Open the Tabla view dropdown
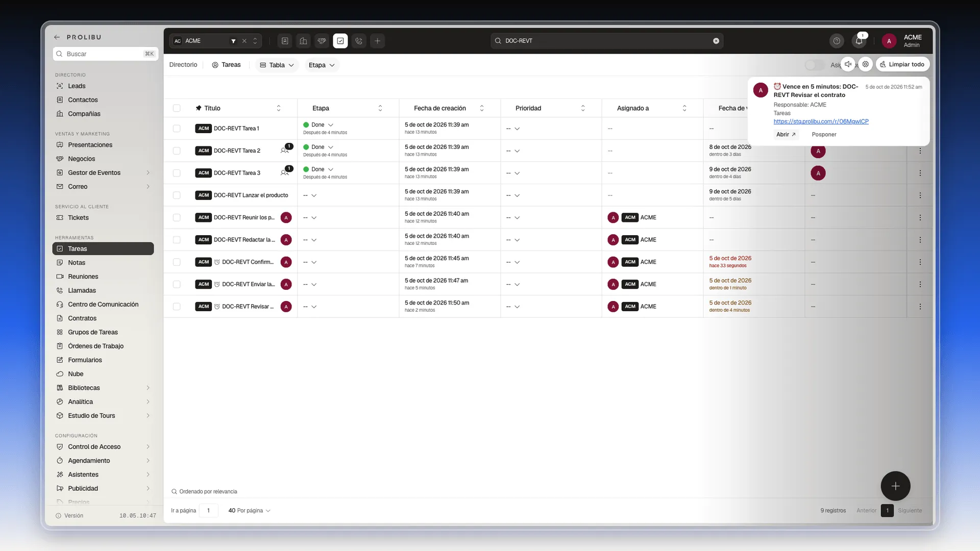This screenshot has height=551, width=980. [277, 65]
